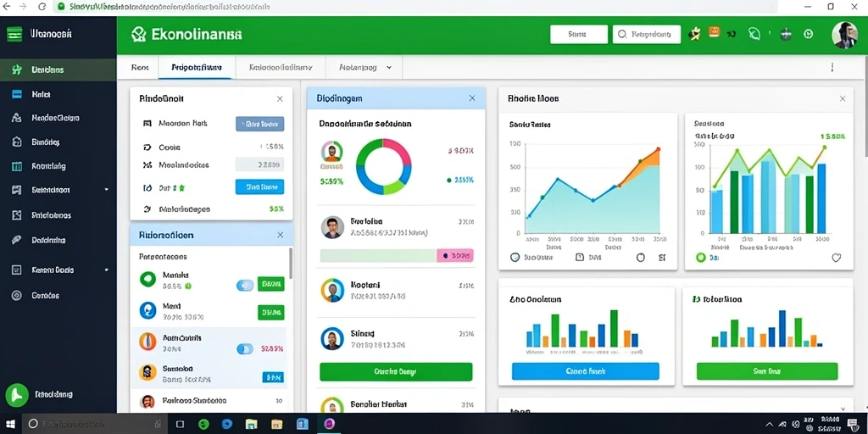Click the Ekonolinansa logo in the green header
Image resolution: width=868 pixels, height=434 pixels.
pos(186,35)
